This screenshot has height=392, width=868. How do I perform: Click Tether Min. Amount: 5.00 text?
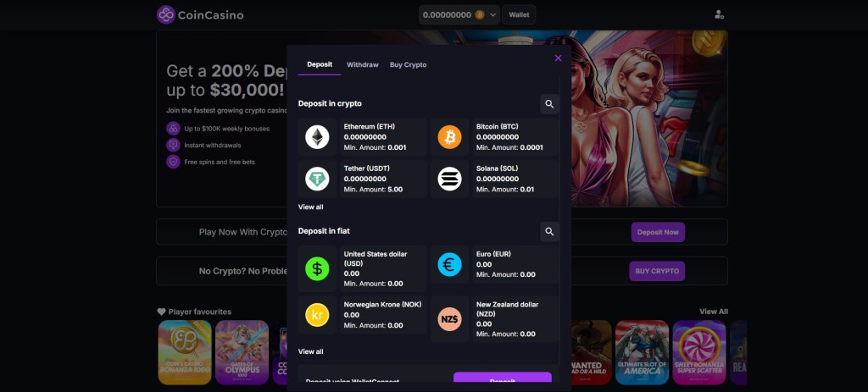(x=373, y=190)
